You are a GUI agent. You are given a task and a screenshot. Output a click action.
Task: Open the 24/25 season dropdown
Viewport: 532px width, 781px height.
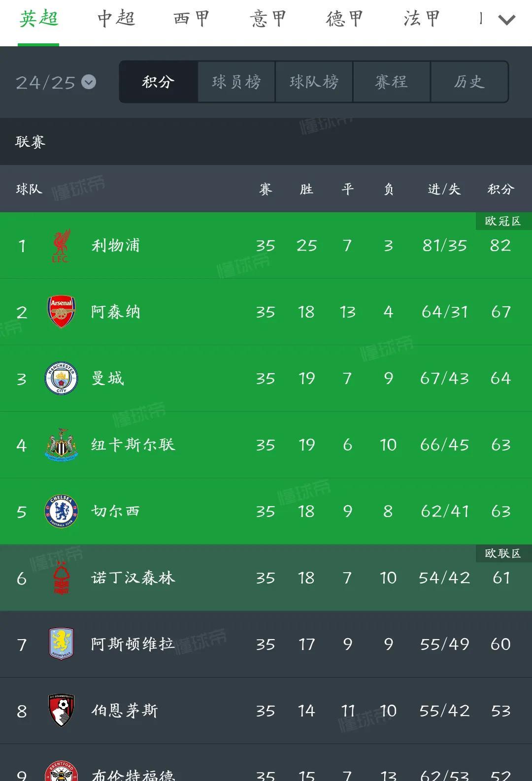click(56, 82)
